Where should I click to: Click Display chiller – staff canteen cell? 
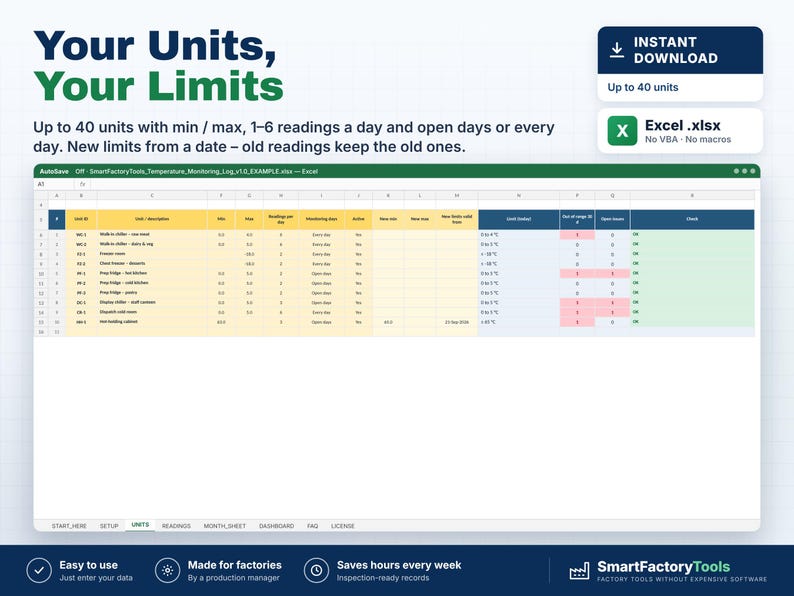coord(152,303)
